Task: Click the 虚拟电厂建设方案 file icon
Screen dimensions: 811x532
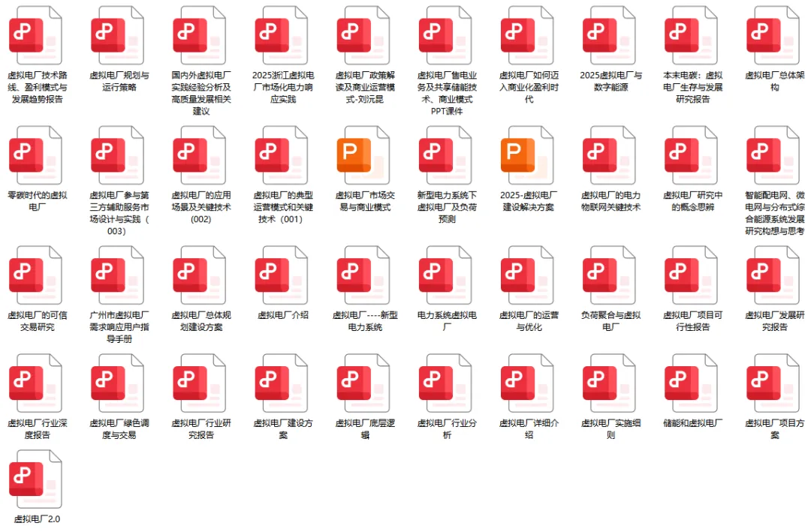Action: (x=282, y=383)
